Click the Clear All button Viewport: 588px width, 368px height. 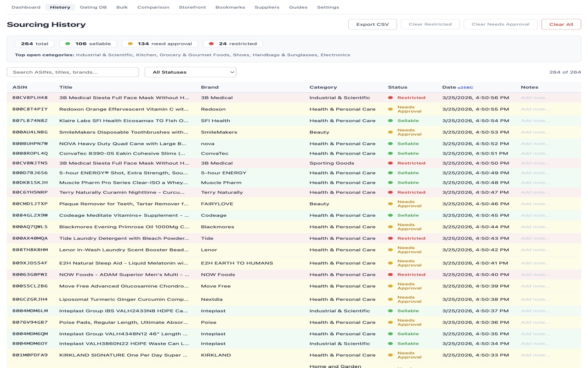point(561,24)
